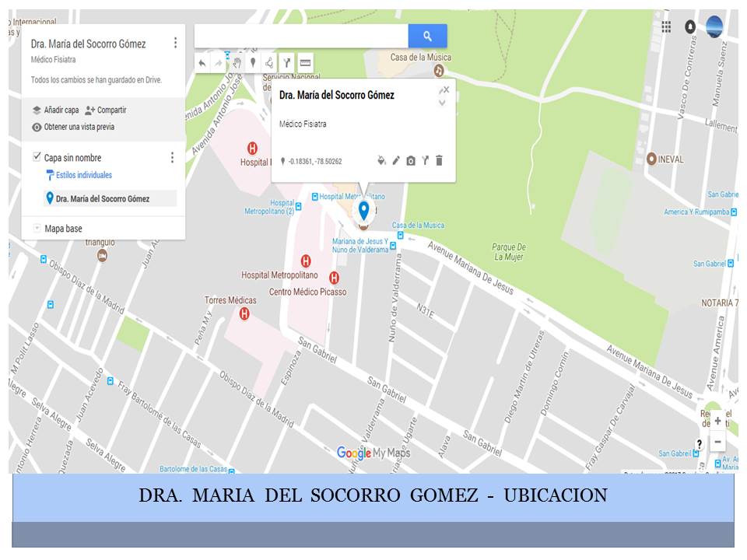Select the hand pan tool
Viewport: 747px width, 560px height.
(237, 63)
